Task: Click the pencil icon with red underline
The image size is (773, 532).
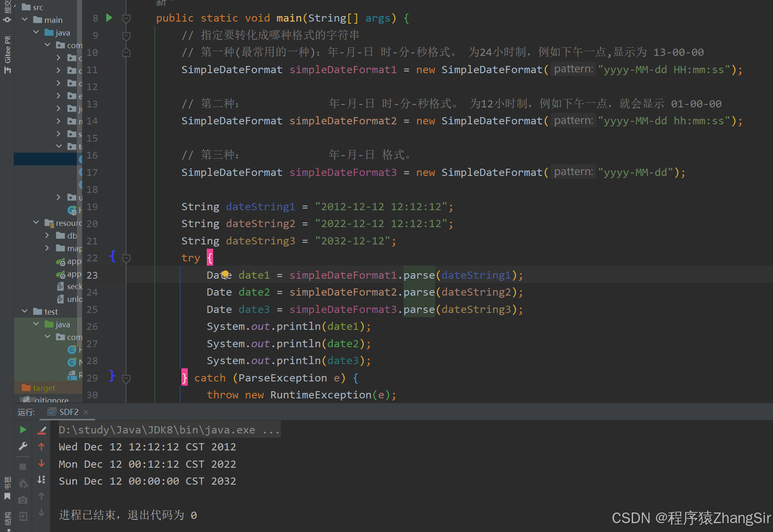Action: (x=41, y=431)
